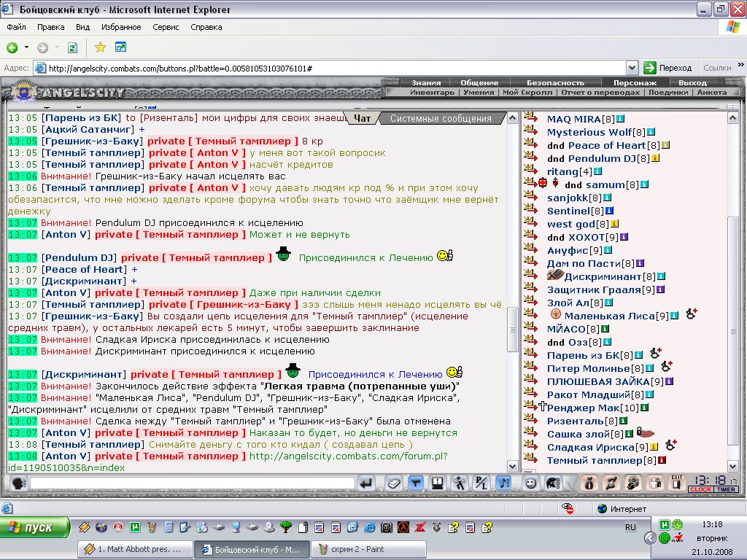The image size is (747, 560).
Task: Open info icon next to Сладкая Ириска
Action: click(x=654, y=447)
